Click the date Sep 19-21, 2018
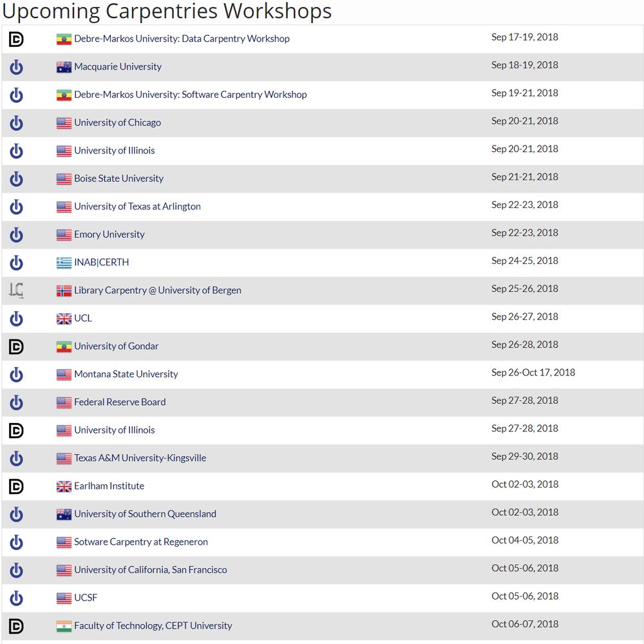644x644 pixels. [x=525, y=93]
